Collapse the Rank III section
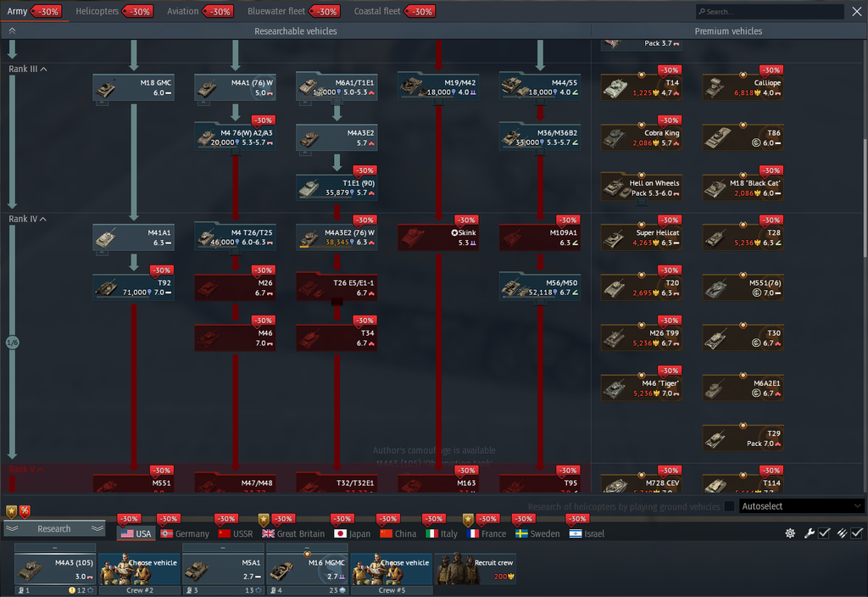This screenshot has height=597, width=868. coord(28,70)
